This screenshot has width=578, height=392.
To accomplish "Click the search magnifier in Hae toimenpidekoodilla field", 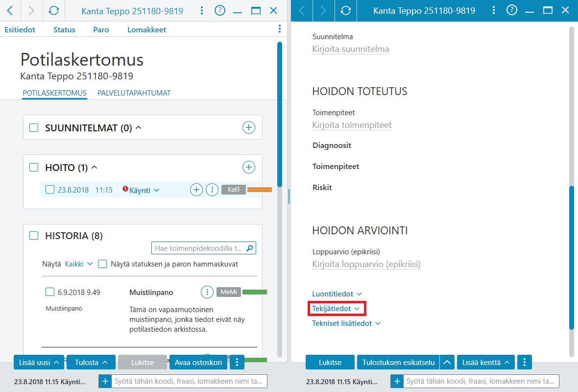I will coord(250,248).
